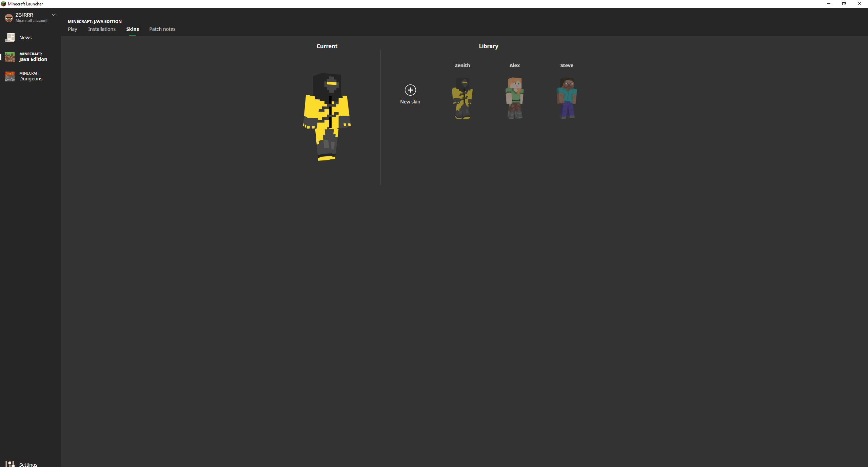Click the current skin preview model
Viewport: 868px width, 467px height.
(x=327, y=117)
